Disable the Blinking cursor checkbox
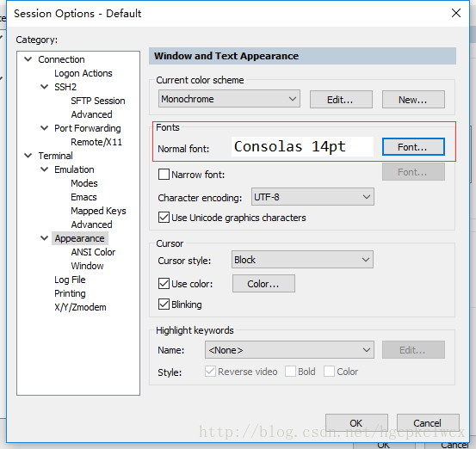Viewport: 476px width, 449px height. (x=164, y=304)
